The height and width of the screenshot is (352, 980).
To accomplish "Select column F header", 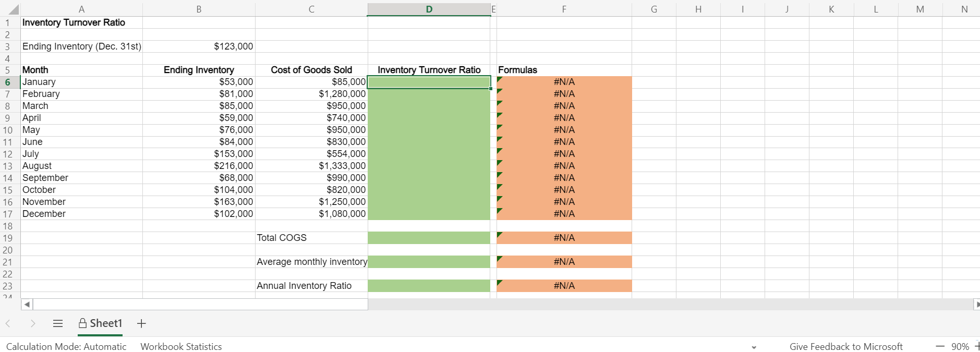I will [564, 9].
